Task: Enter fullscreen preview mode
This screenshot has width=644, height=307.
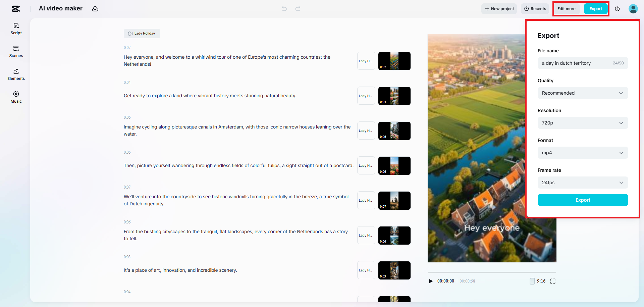Action: click(552, 281)
